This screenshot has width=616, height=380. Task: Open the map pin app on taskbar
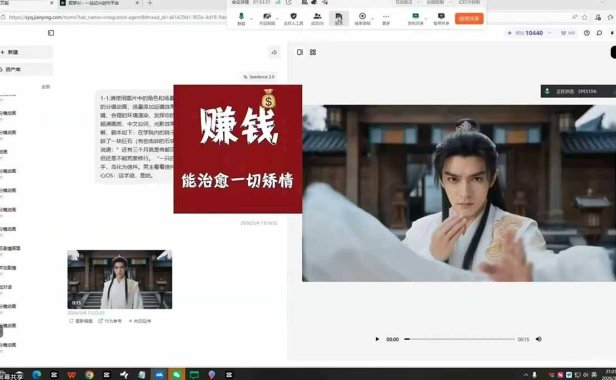pos(212,374)
